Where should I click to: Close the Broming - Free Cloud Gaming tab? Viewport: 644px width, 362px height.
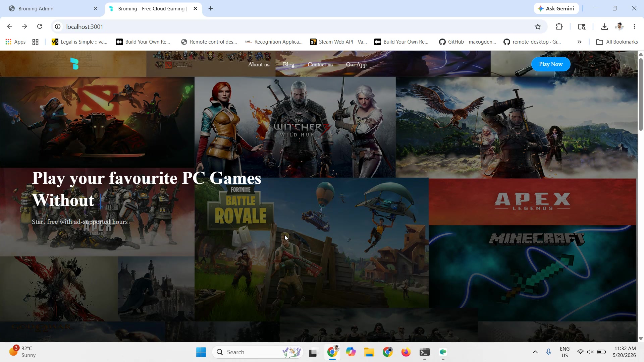tap(196, 8)
